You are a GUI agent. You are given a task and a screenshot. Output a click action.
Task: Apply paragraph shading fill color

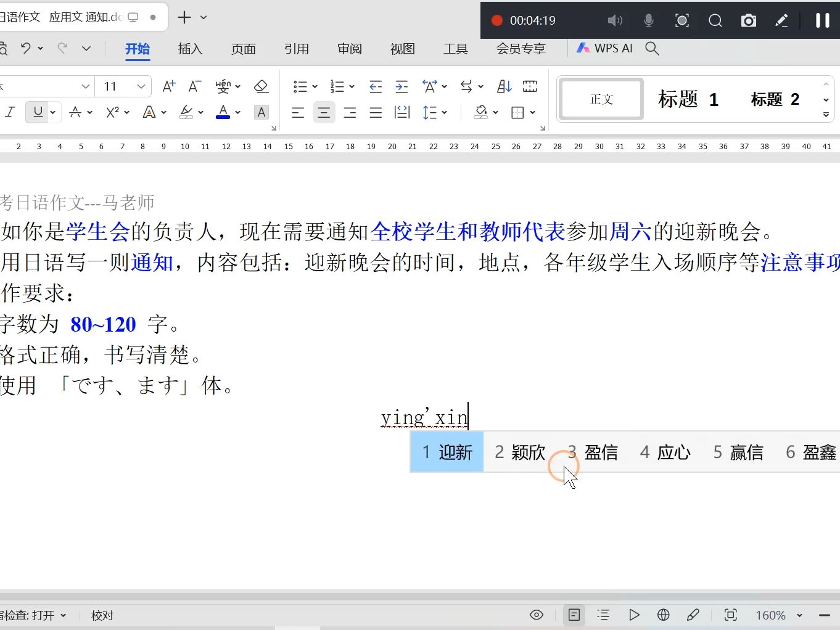(x=481, y=112)
